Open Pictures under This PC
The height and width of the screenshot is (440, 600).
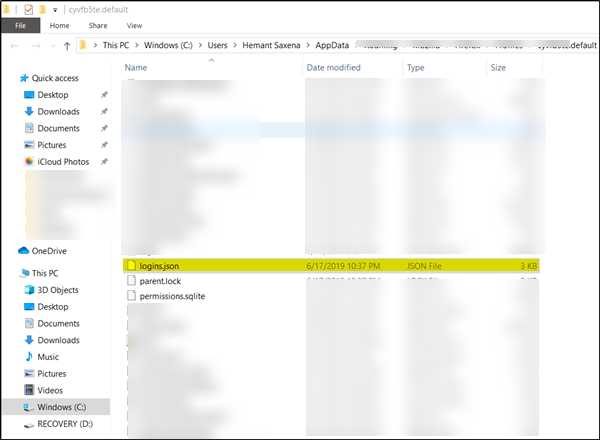tap(52, 374)
